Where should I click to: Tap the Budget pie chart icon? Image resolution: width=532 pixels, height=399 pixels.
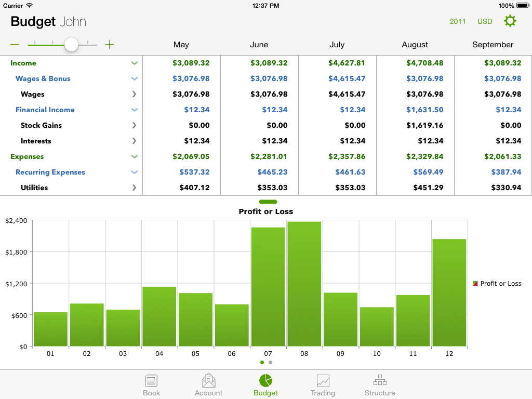tap(265, 381)
